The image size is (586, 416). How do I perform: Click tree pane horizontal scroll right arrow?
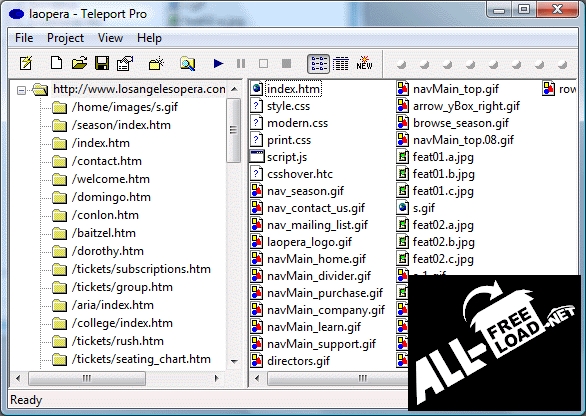coord(216,378)
